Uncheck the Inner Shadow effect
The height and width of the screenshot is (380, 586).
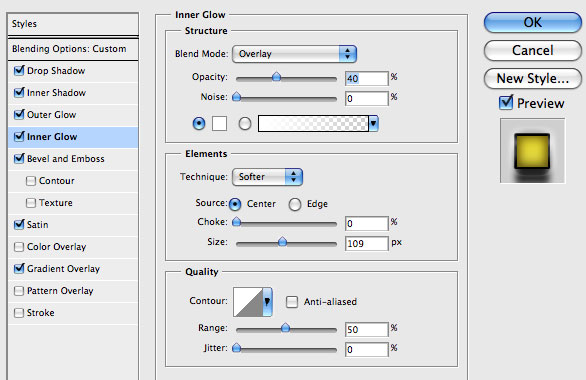click(x=19, y=93)
